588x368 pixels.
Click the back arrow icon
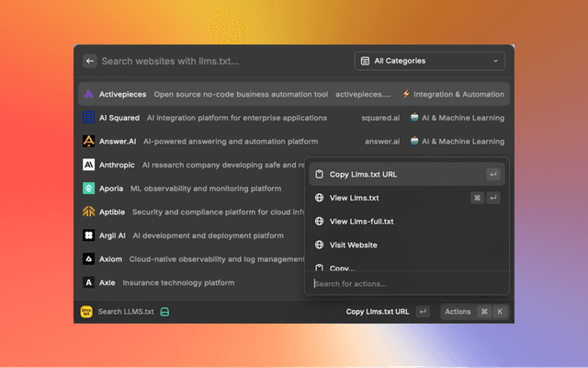[x=90, y=61]
